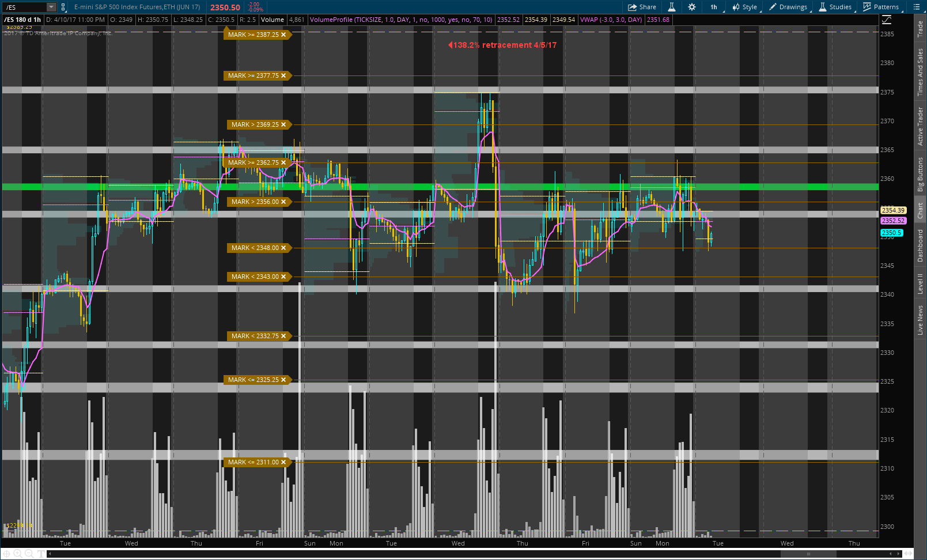Remove the MARK > 2356.00 alert
This screenshot has height=560, width=927.
283,202
